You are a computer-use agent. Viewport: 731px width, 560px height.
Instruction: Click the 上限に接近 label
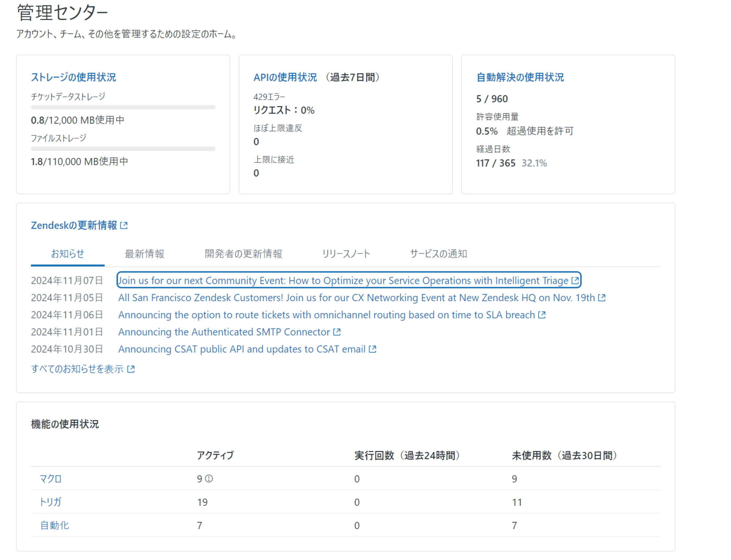tap(274, 160)
